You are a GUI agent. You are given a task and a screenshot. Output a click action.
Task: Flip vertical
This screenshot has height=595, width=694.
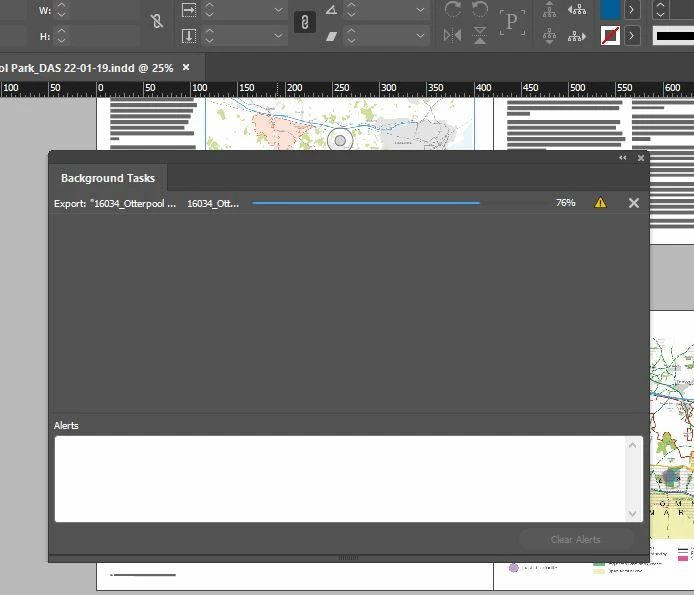coord(480,35)
